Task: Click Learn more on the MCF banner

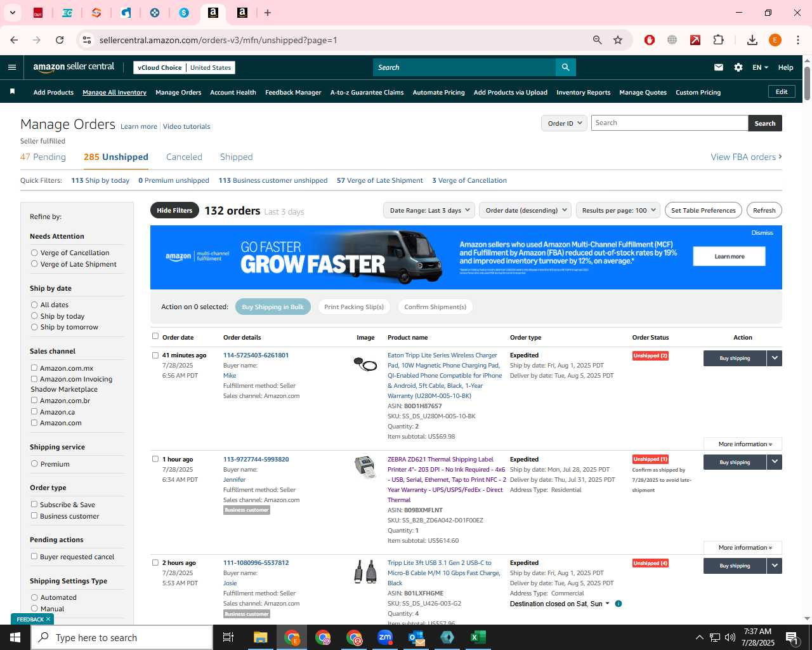Action: pos(729,256)
